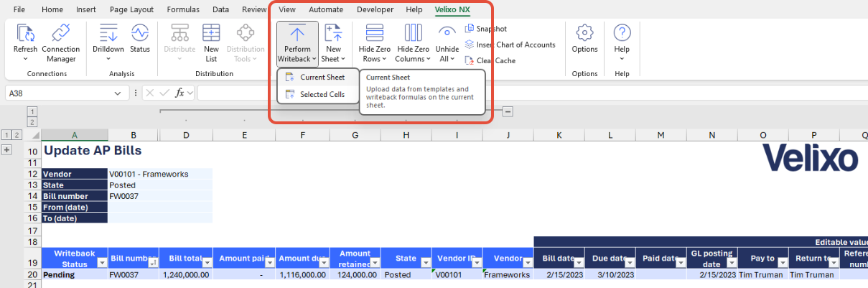
Task: Open Pay to column filter dropdown
Action: 783,263
